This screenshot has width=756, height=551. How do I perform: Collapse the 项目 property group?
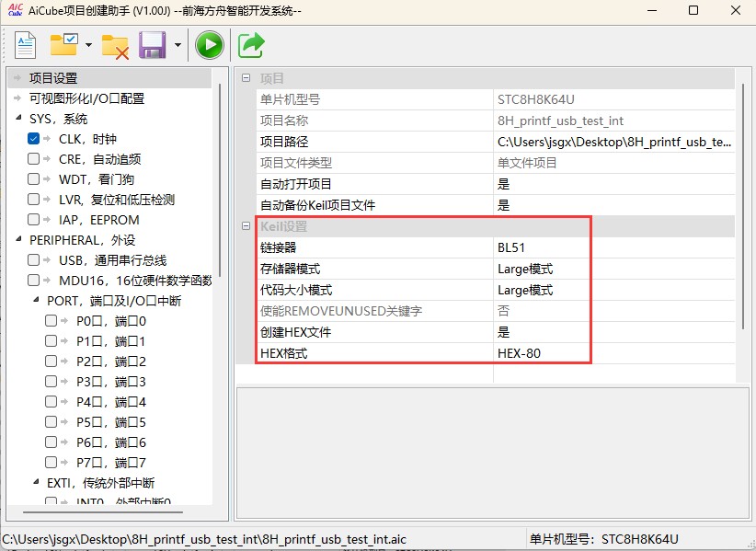point(246,77)
